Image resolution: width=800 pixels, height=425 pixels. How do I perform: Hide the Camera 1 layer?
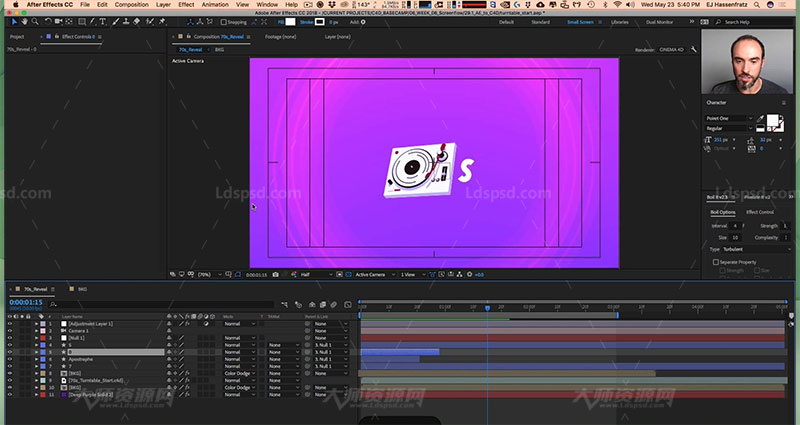click(x=10, y=331)
